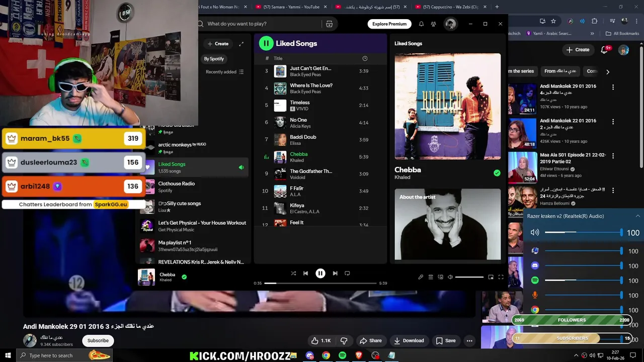Open the menu for the Andi Mankolek 29 01 2016 suggestion
This screenshot has width=644, height=362.
(613, 87)
